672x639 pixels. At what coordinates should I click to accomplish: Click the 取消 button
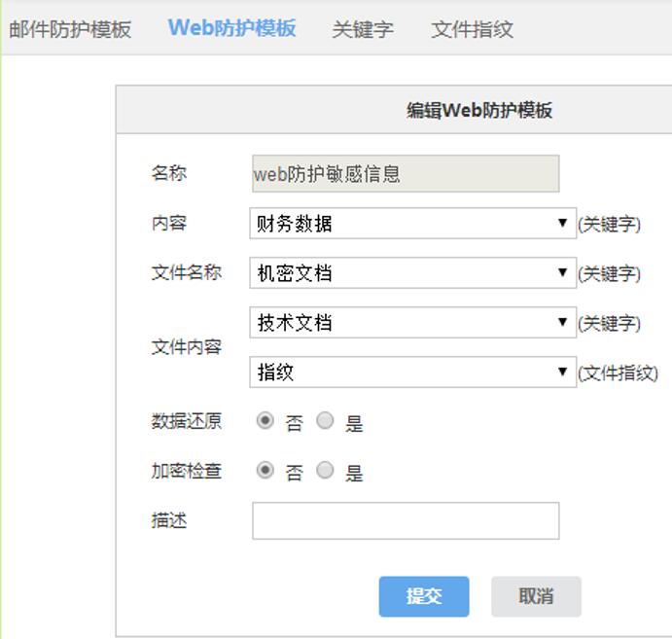pos(536,596)
